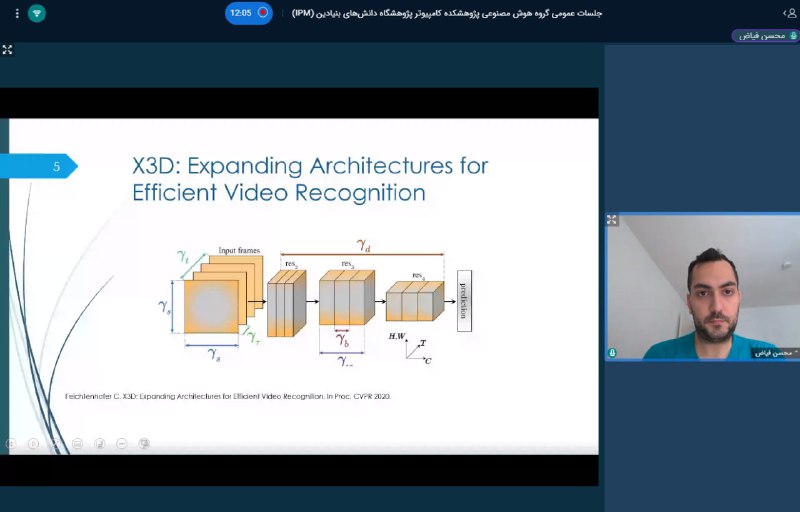Go to previous slide using slideshow arrow

click(x=11, y=444)
